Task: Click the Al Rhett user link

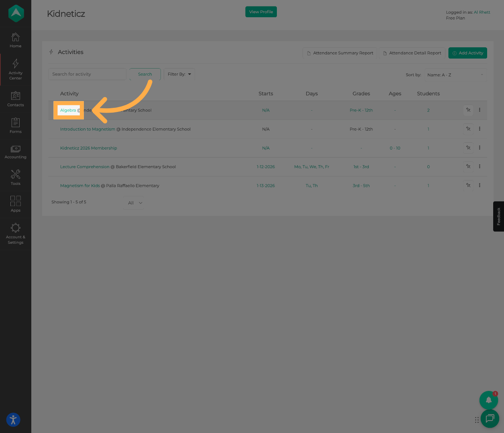Action: (482, 12)
